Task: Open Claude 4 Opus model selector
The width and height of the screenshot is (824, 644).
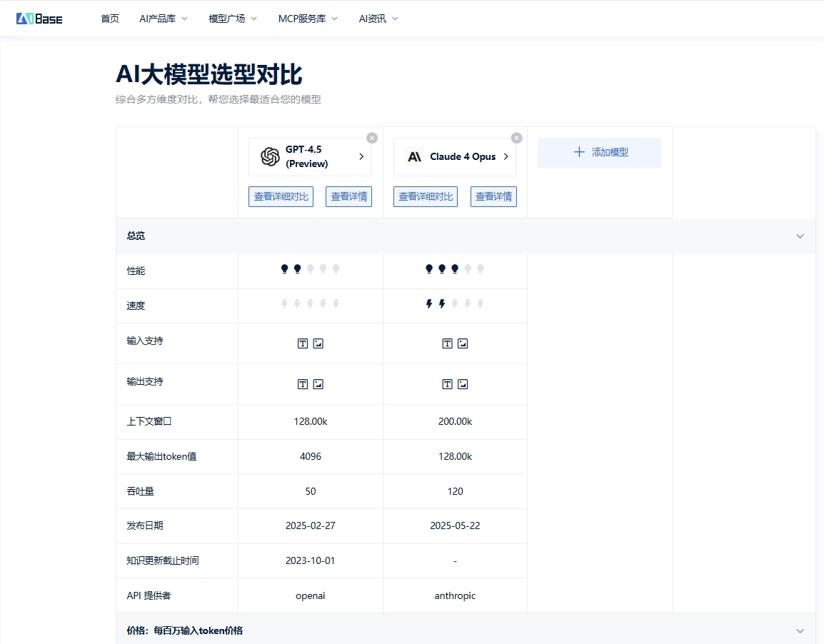Action: tap(455, 156)
